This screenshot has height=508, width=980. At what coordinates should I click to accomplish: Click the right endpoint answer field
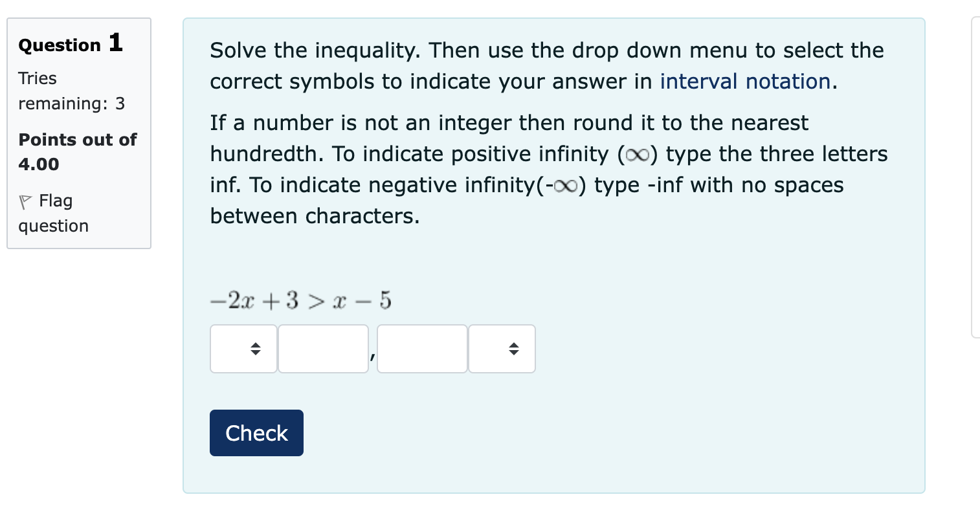coord(421,349)
